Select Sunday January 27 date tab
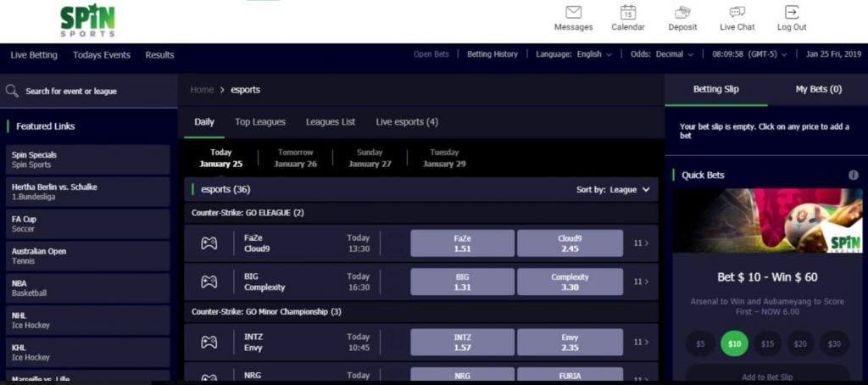 click(x=370, y=158)
